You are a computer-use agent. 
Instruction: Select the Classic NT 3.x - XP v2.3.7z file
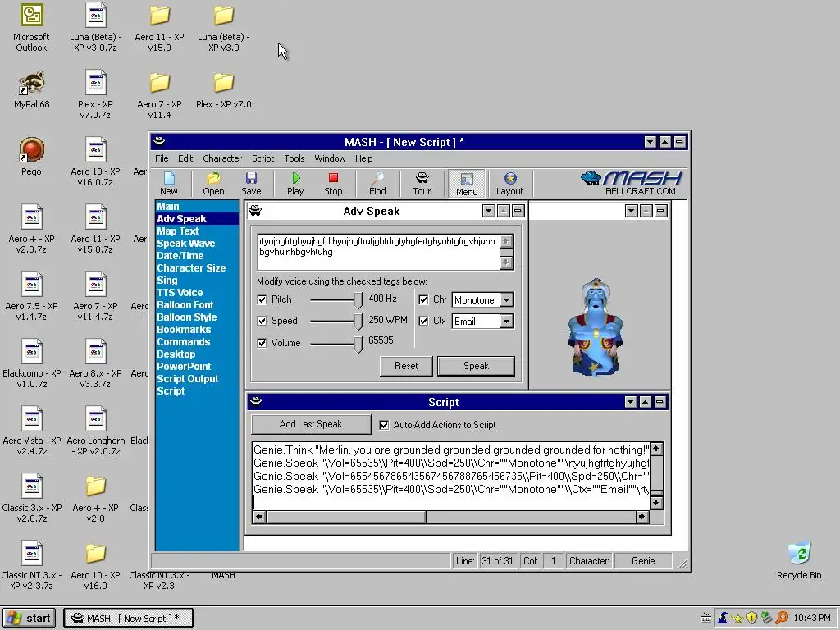point(32,565)
